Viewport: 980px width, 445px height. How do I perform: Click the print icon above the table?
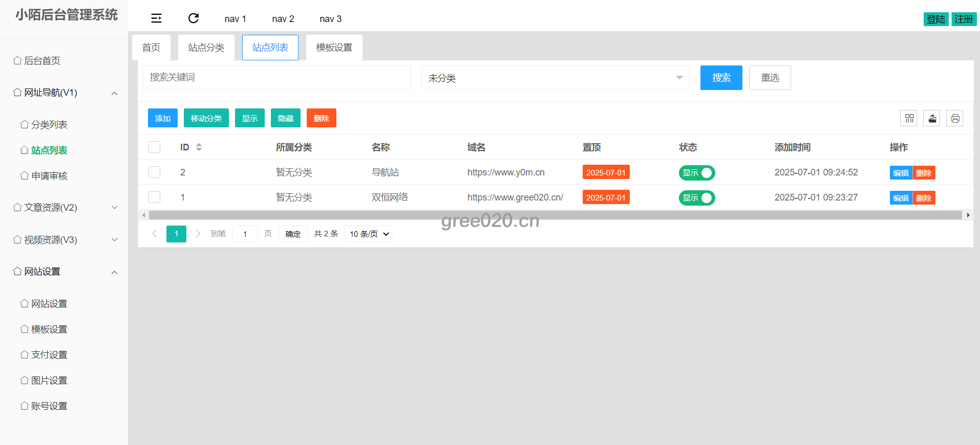(x=955, y=118)
